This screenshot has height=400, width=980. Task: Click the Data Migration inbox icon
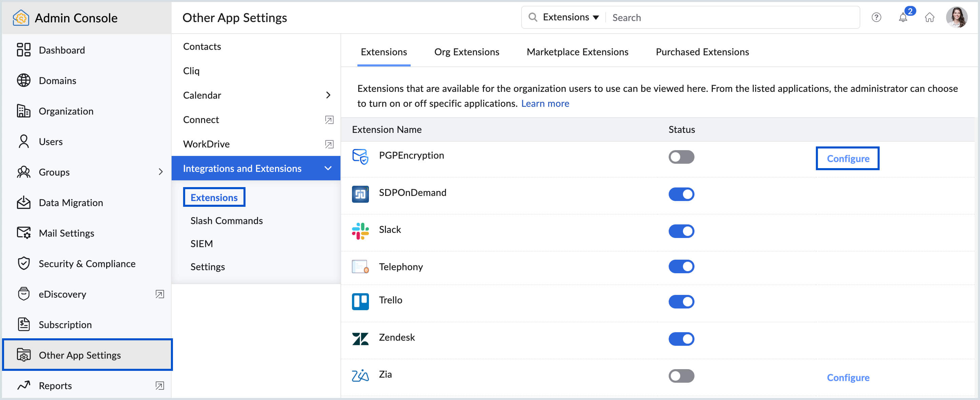pyautogui.click(x=24, y=202)
